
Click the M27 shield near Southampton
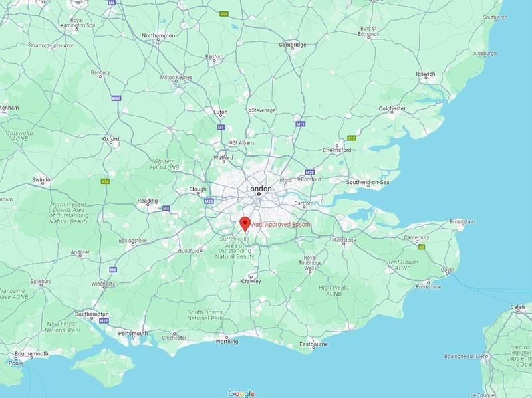104,320
